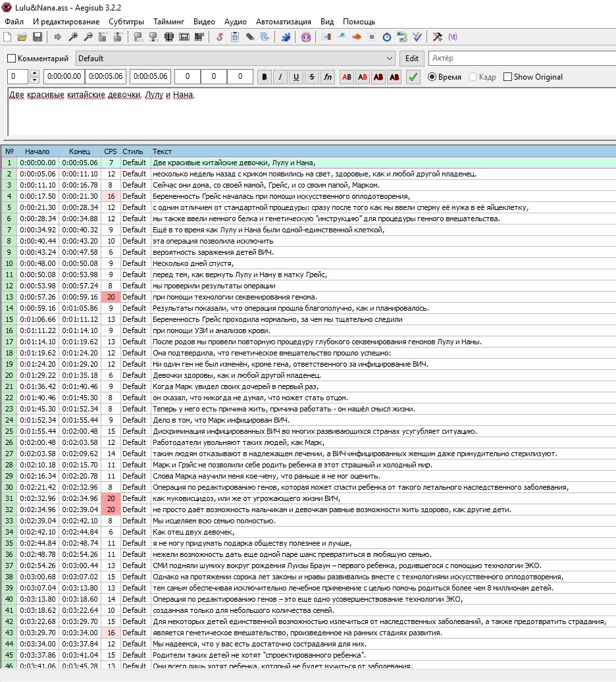Screen dimensions: 616x682
Task: Open the Styling Assistant icon
Action: click(342, 37)
